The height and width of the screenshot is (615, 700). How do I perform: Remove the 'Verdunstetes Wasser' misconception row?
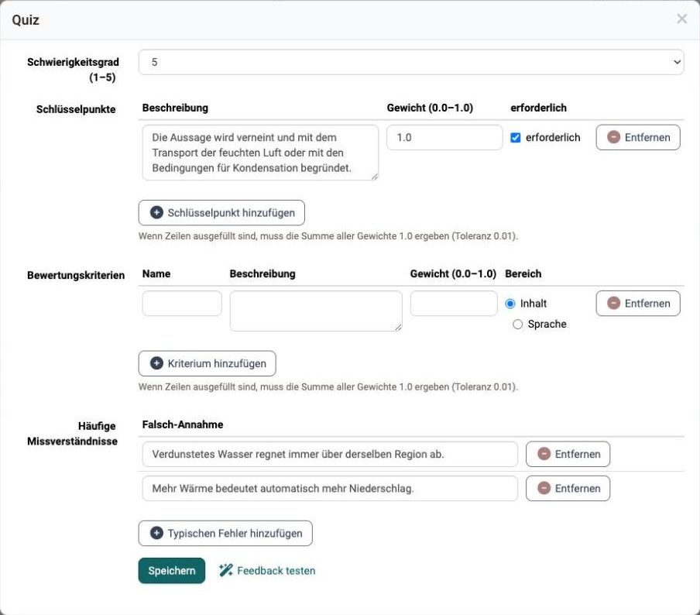(x=568, y=454)
